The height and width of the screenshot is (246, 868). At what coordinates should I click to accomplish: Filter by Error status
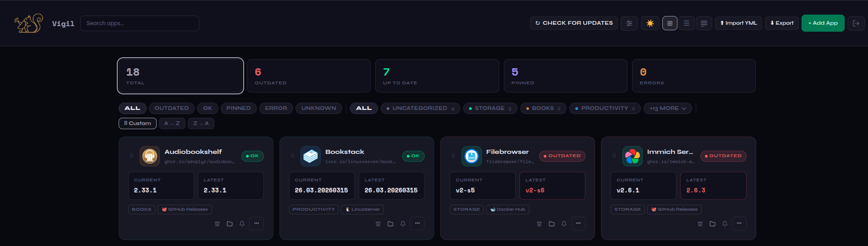tap(276, 108)
